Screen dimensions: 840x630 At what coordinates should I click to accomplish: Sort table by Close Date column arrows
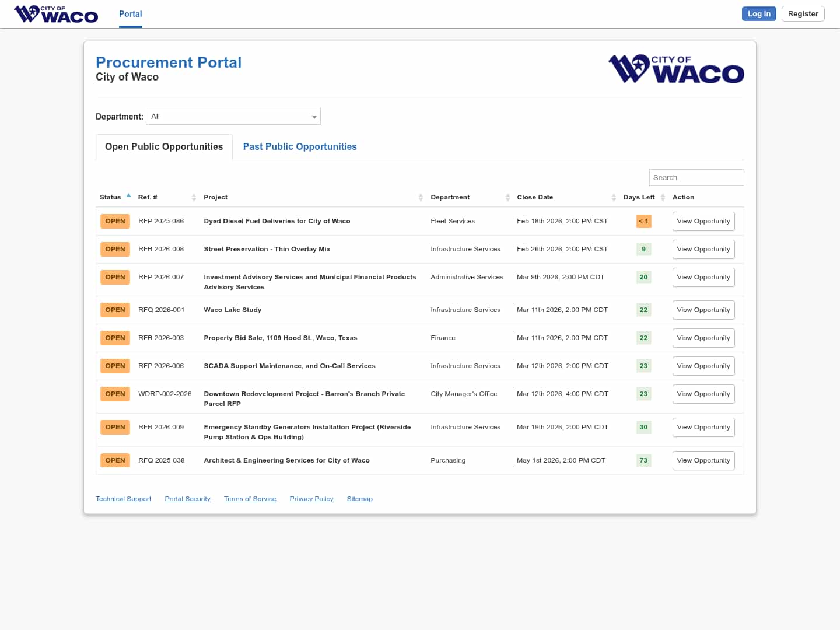614,198
